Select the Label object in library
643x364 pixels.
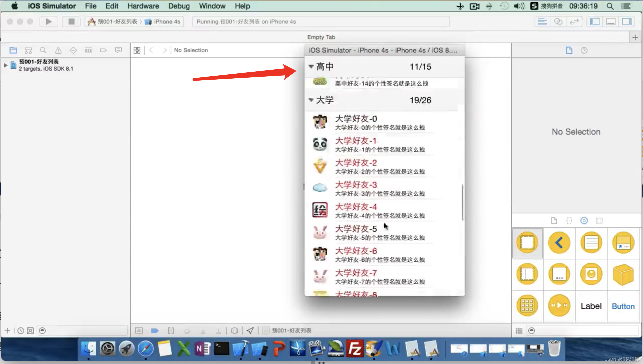coord(591,306)
